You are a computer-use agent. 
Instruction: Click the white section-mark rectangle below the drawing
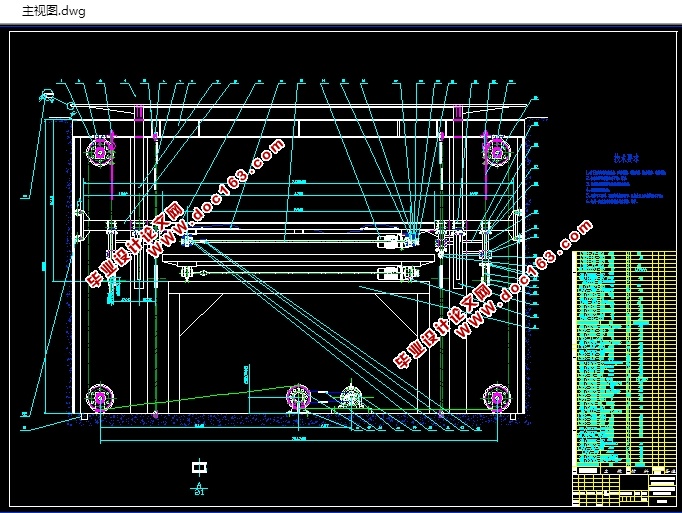coord(199,467)
